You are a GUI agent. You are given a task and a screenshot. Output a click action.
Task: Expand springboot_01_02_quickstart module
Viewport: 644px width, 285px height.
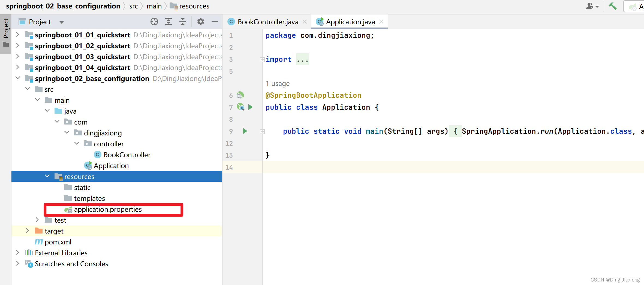[17, 46]
